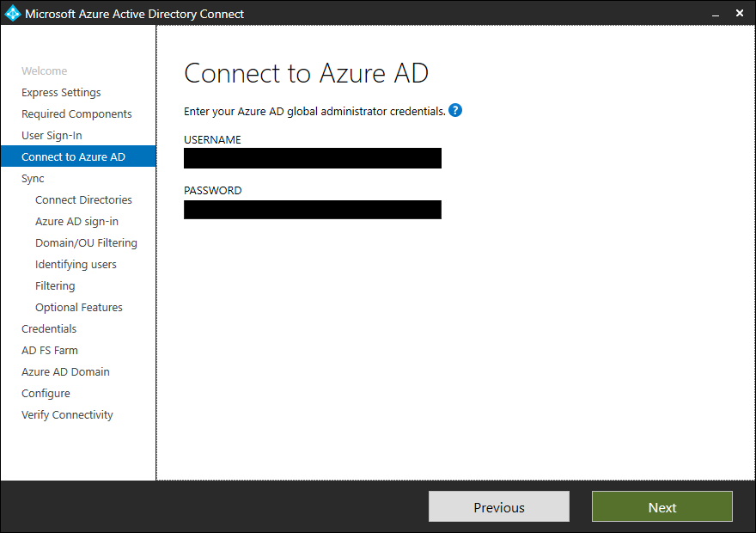Screen dimensions: 756x533
Task: Click the PASSWORD input field
Action: tap(313, 210)
